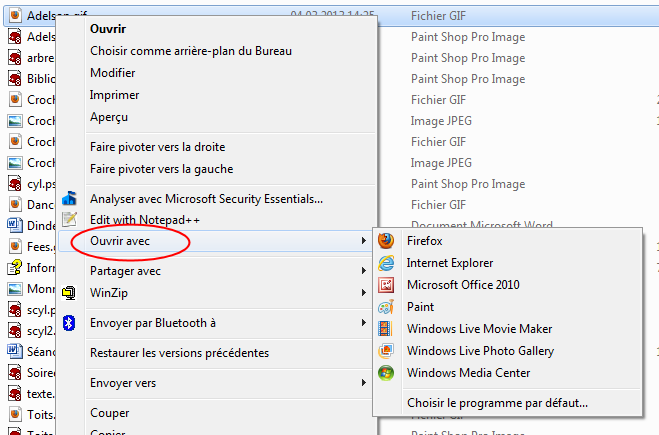Click the Windows Live Photo Gallery icon
The width and height of the screenshot is (659, 435).
point(386,351)
